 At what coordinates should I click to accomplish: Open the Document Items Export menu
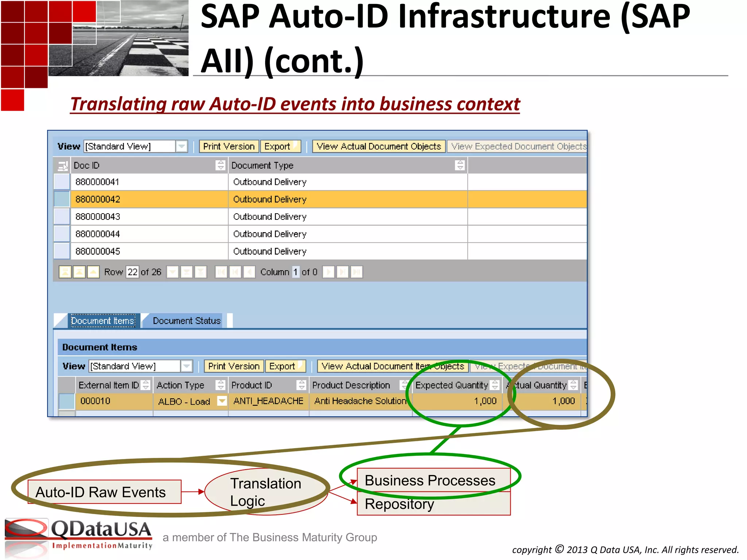pos(286,366)
